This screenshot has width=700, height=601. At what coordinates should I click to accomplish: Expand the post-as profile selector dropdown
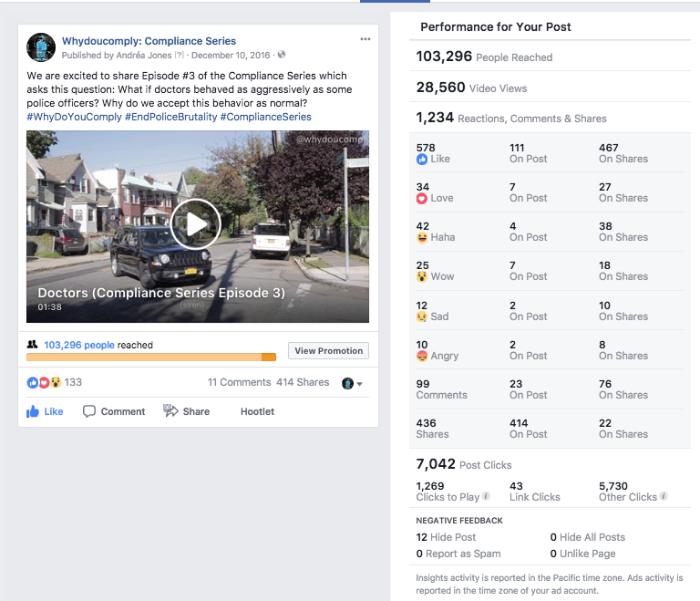click(353, 384)
